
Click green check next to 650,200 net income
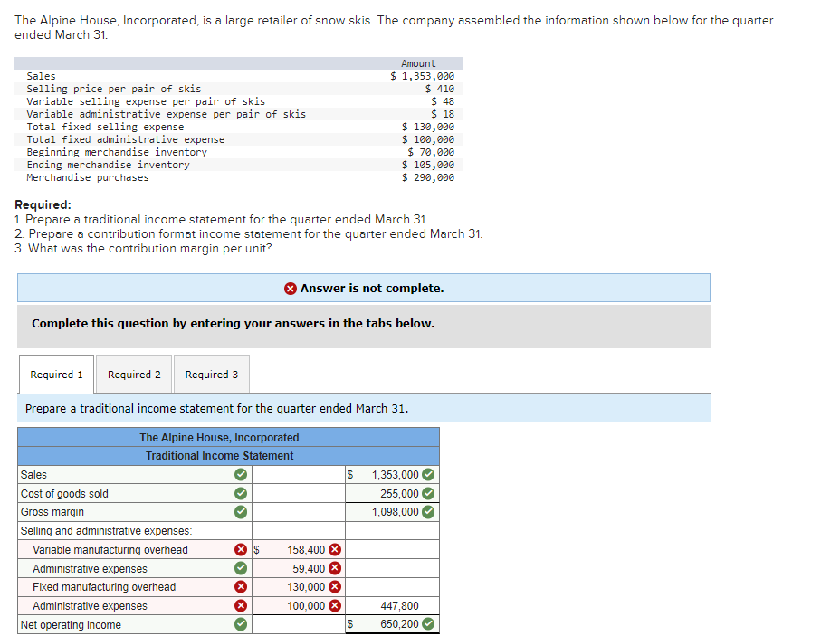[428, 623]
